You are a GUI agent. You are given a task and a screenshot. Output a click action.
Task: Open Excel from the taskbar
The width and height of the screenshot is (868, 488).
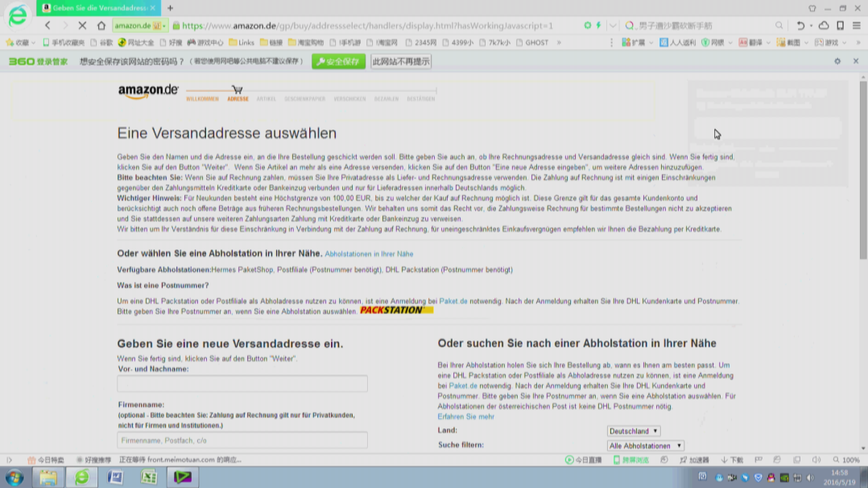point(149,477)
